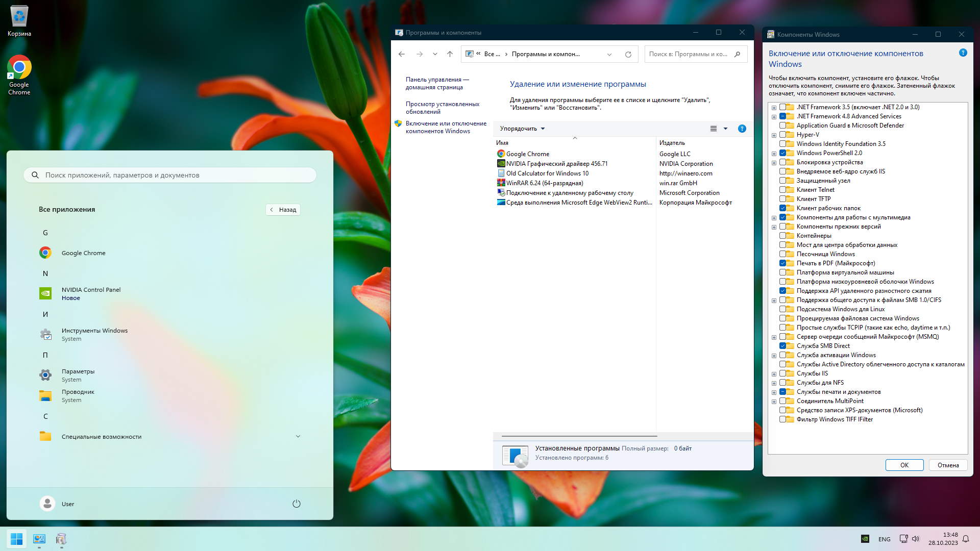Screen dimensions: 980x551
Task: Open help icon in Windows Components dialog
Action: click(963, 53)
